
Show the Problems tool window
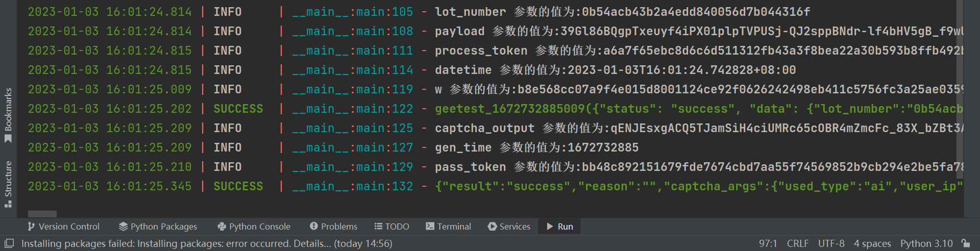333,227
